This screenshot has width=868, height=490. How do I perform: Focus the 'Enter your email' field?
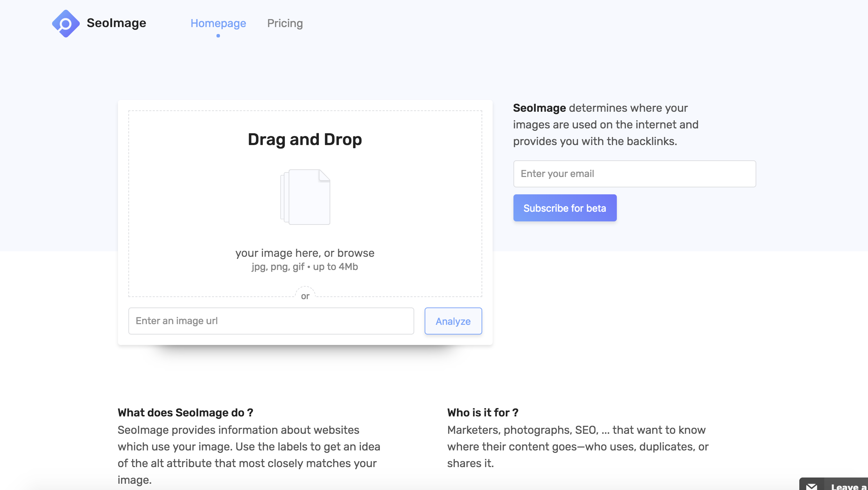coord(634,173)
